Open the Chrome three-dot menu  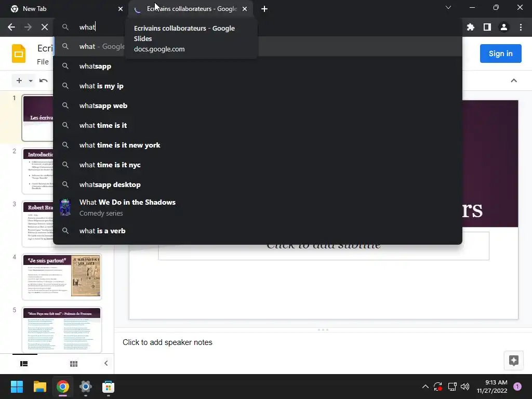[521, 27]
